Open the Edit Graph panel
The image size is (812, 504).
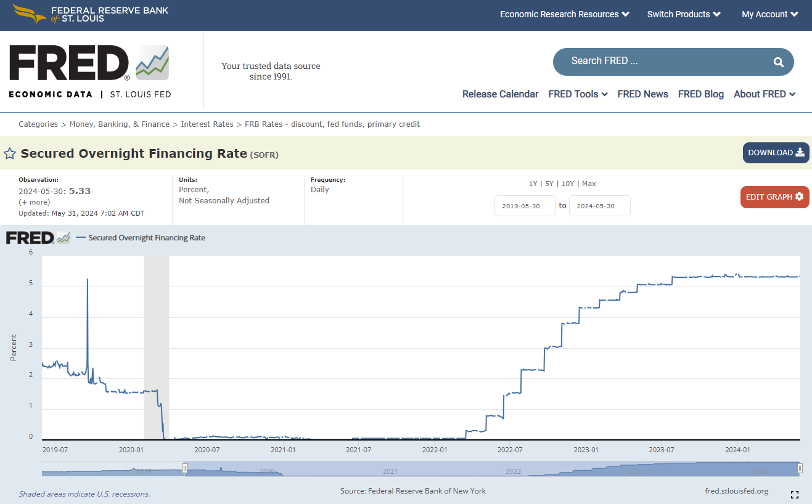tap(774, 197)
